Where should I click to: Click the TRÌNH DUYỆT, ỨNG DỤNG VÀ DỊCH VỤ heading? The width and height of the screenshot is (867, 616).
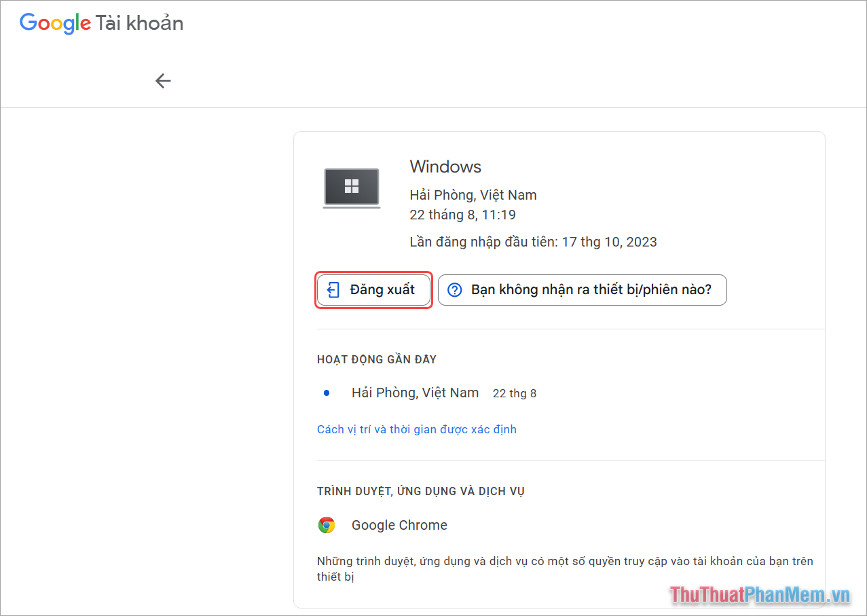click(x=420, y=490)
